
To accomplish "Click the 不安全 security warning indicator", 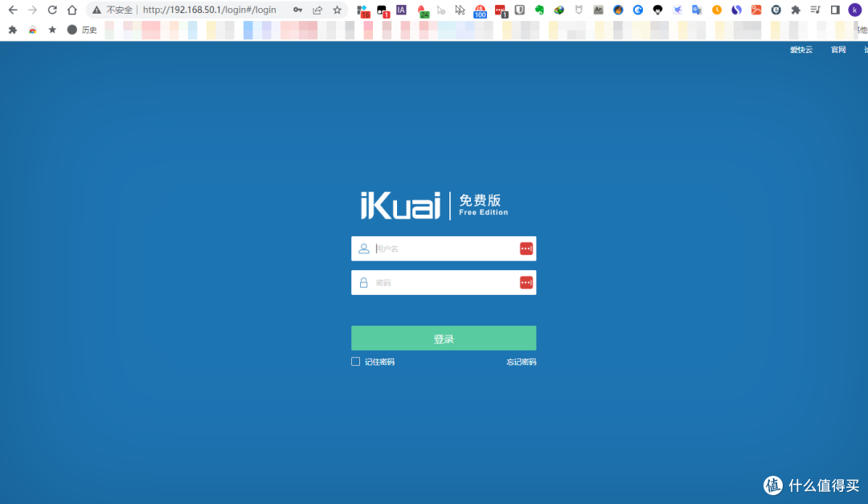I will pos(115,10).
